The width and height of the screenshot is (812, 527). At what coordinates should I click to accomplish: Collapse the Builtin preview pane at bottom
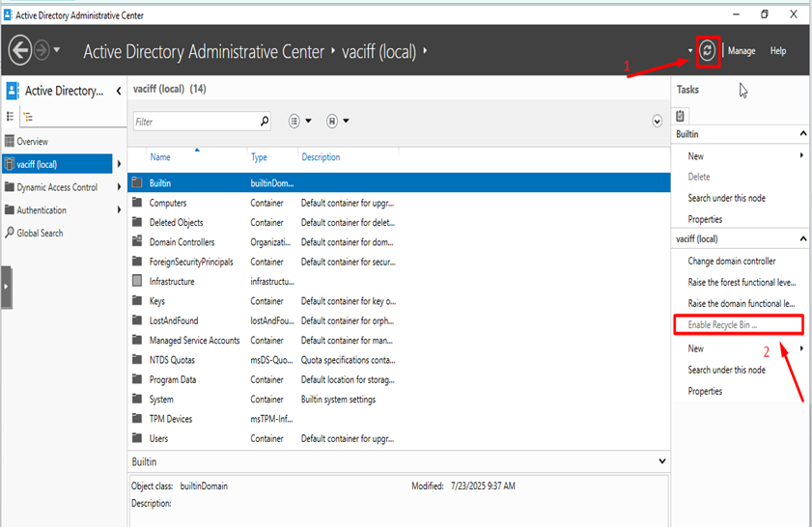point(661,462)
